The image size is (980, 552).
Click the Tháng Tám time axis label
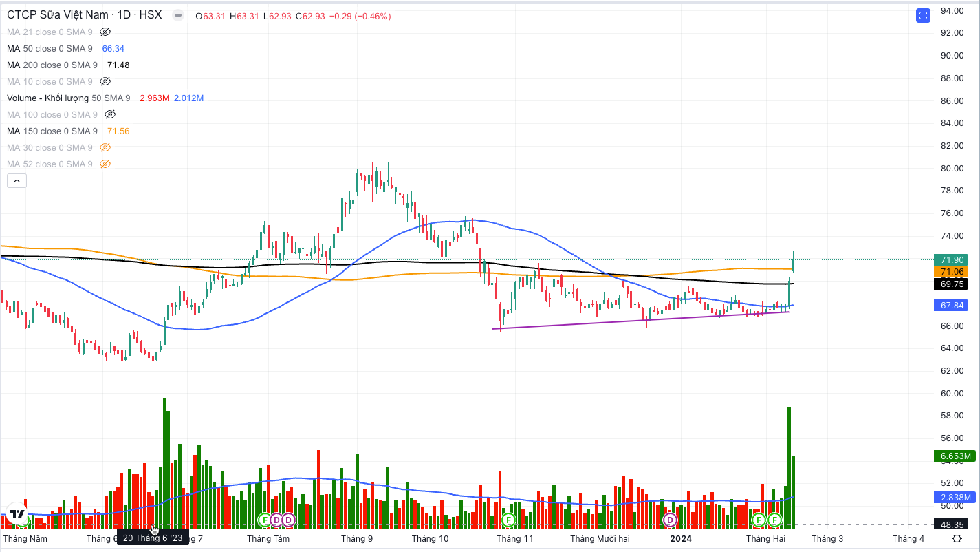click(268, 538)
